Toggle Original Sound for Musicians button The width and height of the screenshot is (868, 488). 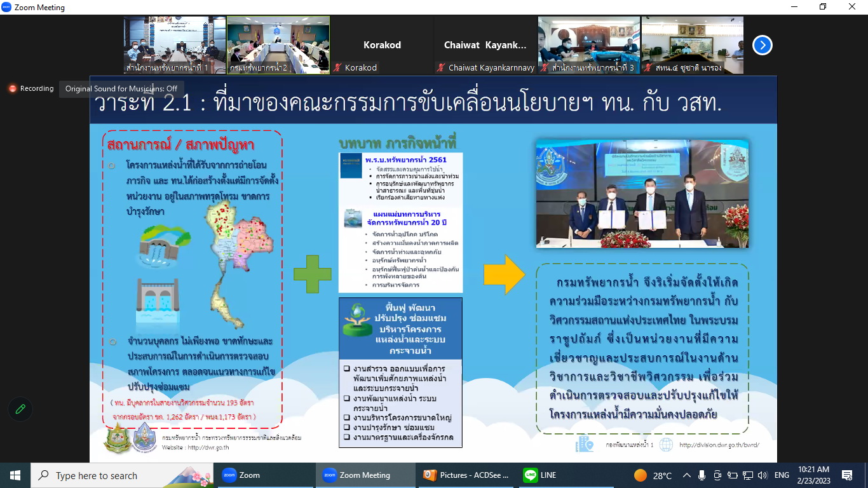click(121, 88)
